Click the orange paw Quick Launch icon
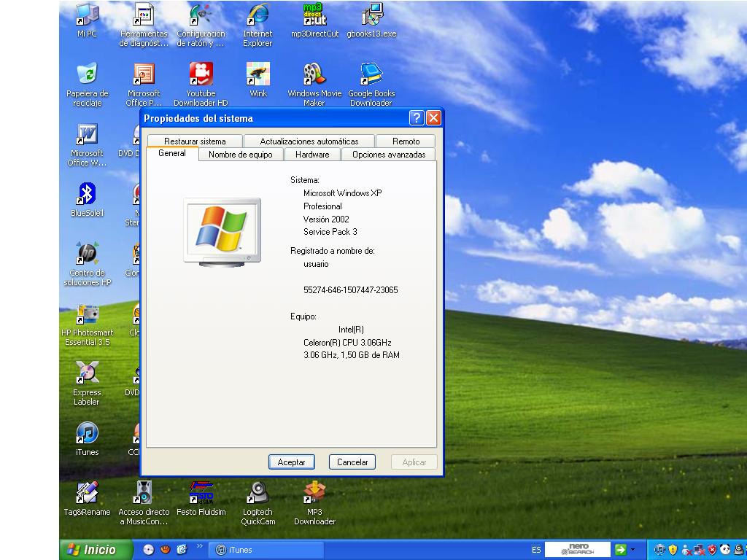 (166, 550)
